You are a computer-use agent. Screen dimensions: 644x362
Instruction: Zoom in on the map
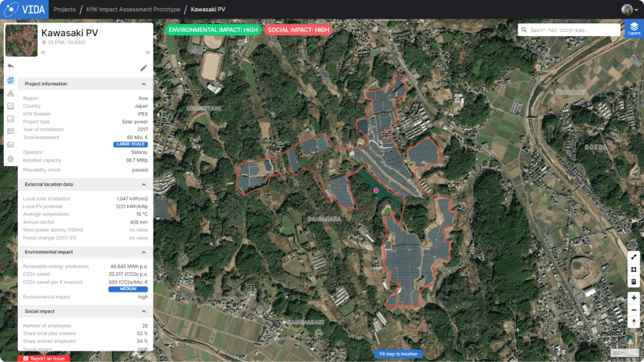tap(634, 298)
